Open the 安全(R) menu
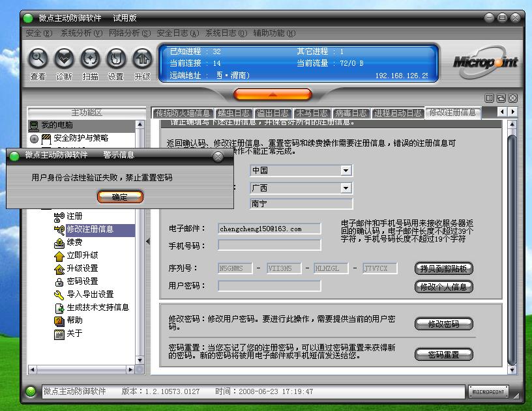Viewport: 532px width, 411px height. pos(39,33)
